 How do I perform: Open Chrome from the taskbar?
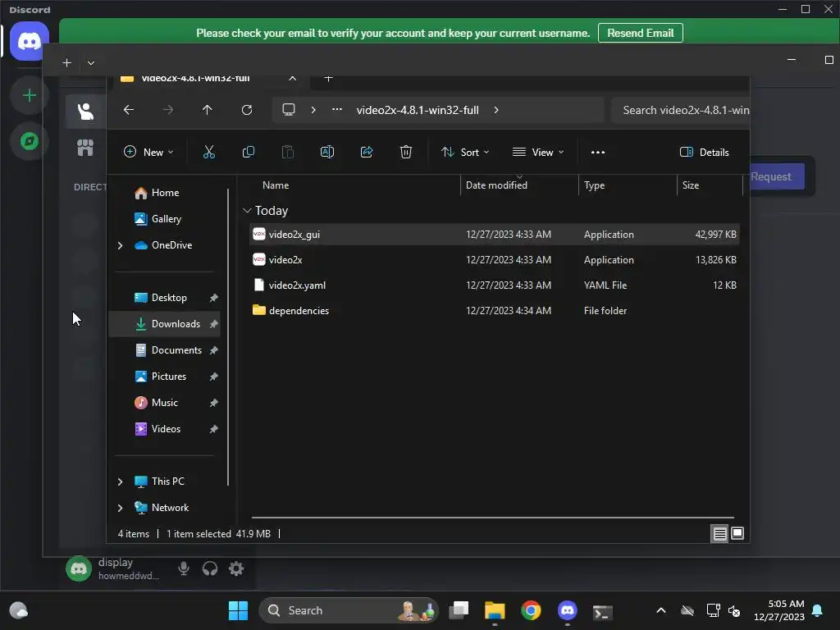click(531, 610)
